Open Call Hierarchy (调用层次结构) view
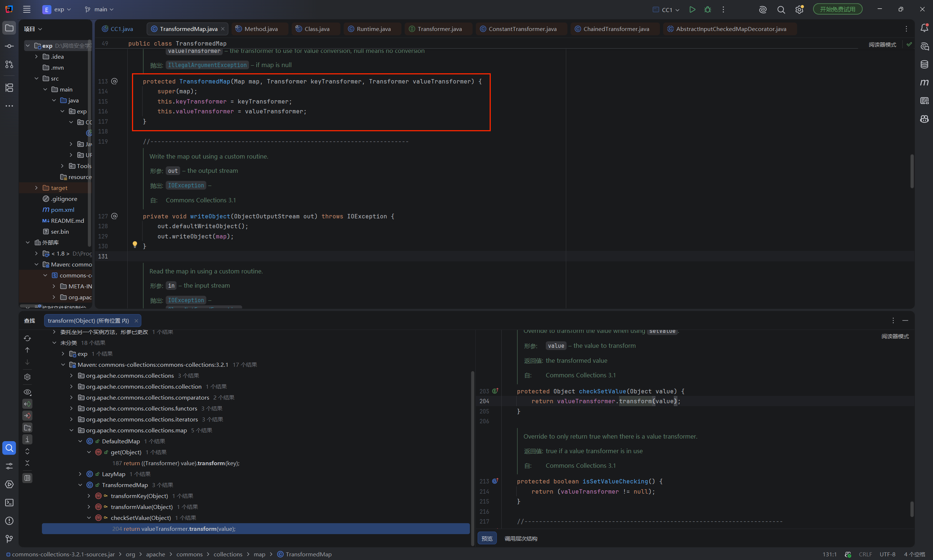The image size is (933, 560). tap(521, 539)
